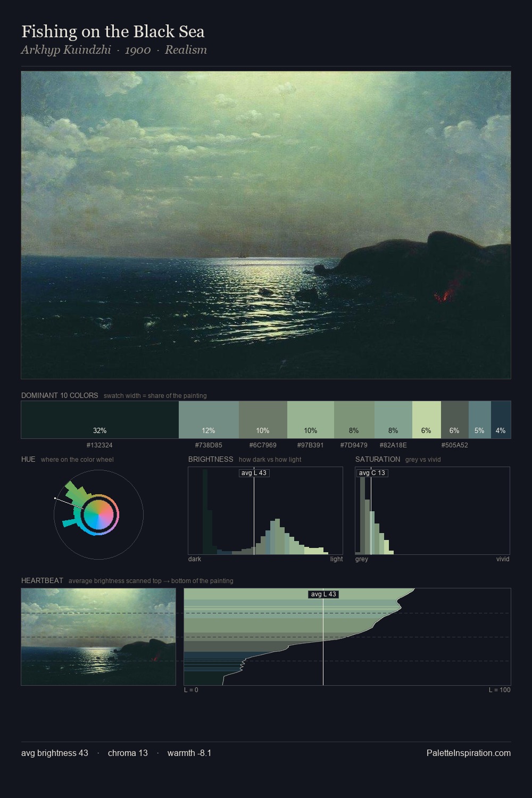Click the vivid label under saturation chart
Image resolution: width=532 pixels, height=798 pixels.
pos(503,559)
